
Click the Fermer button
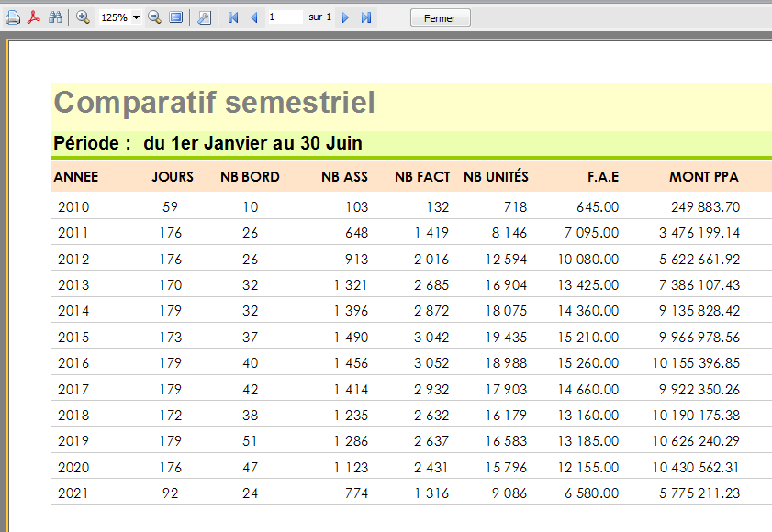coord(440,18)
